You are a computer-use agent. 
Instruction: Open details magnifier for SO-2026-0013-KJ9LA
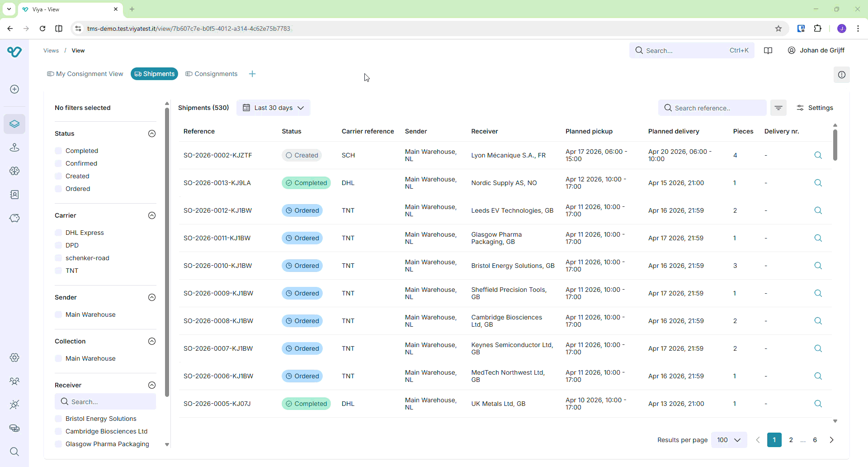click(818, 183)
